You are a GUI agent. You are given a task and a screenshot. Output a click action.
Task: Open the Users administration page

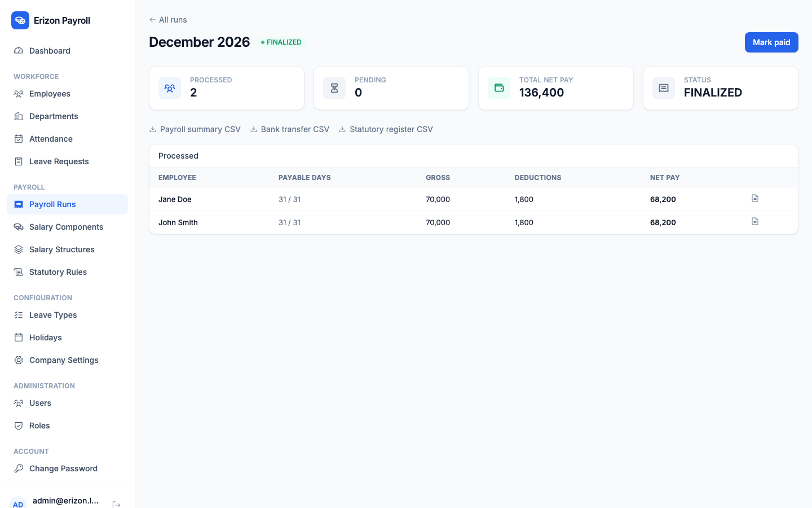point(68,403)
